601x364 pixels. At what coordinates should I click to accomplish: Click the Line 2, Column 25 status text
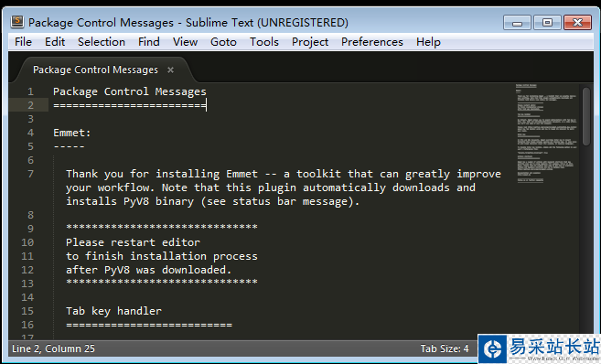pos(53,348)
